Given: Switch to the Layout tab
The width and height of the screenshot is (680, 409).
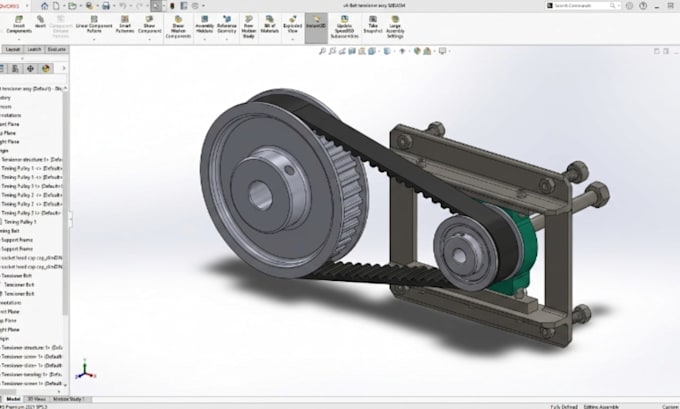Looking at the screenshot, I should (x=13, y=49).
